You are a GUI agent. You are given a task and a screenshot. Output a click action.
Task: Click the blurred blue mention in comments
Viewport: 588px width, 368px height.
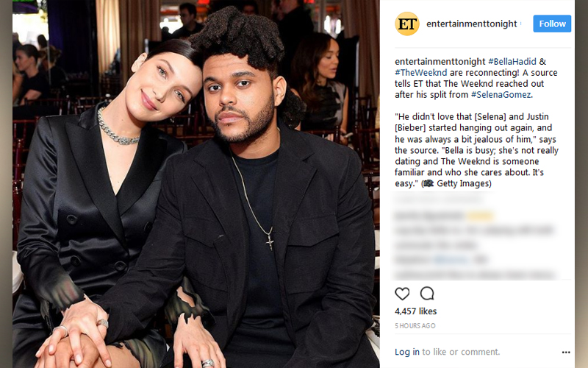tap(451, 260)
